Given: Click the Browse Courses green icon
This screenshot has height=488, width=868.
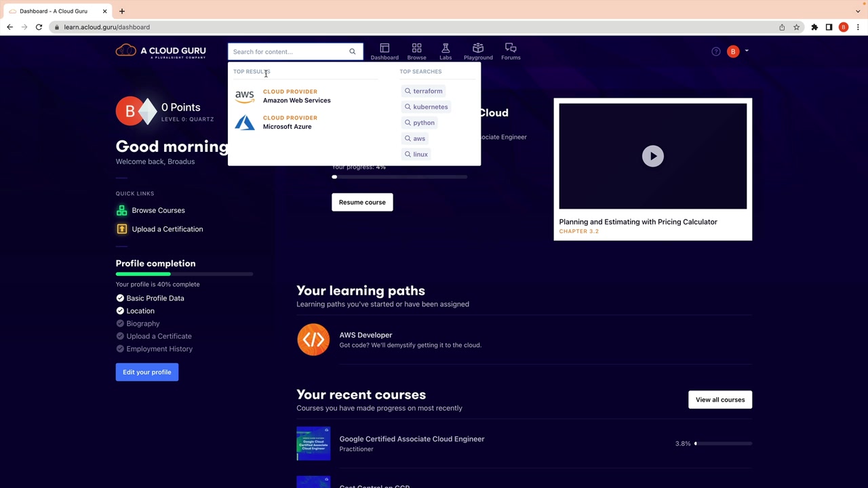Looking at the screenshot, I should coord(121,210).
